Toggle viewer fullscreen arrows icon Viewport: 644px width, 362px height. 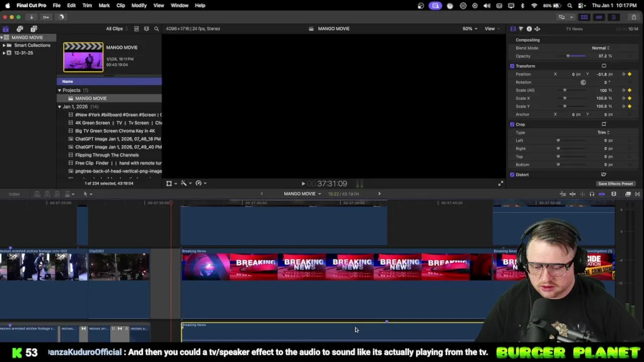coord(501,184)
